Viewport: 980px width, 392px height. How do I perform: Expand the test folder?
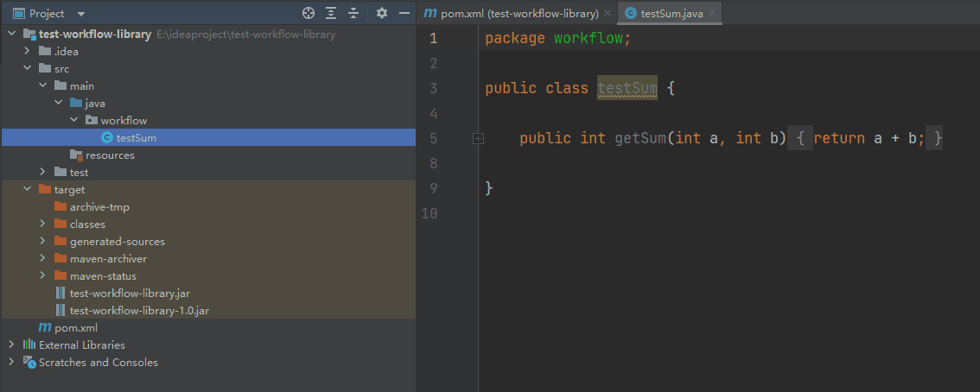pyautogui.click(x=43, y=173)
